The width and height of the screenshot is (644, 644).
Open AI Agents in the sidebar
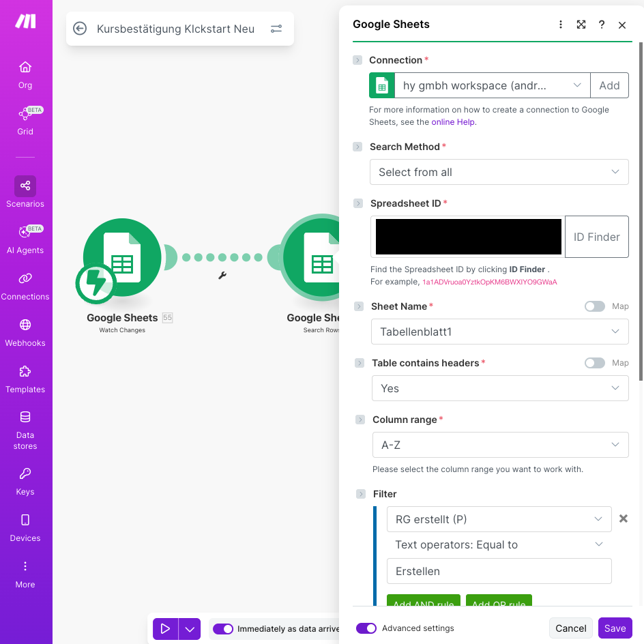(x=25, y=240)
